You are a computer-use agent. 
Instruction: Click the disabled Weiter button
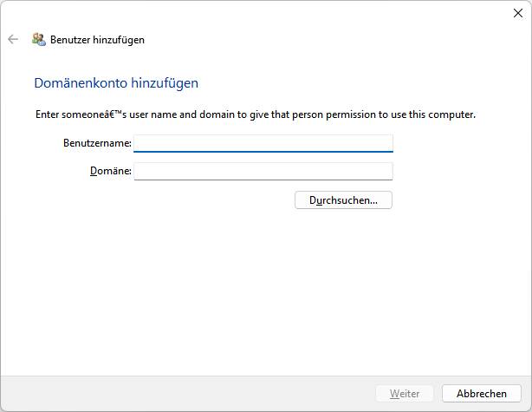coord(405,393)
